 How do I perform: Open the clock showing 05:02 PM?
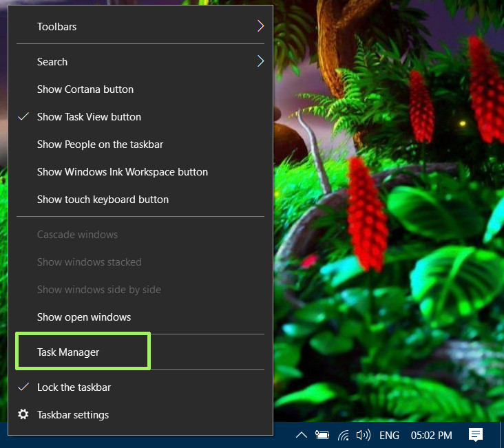click(431, 436)
